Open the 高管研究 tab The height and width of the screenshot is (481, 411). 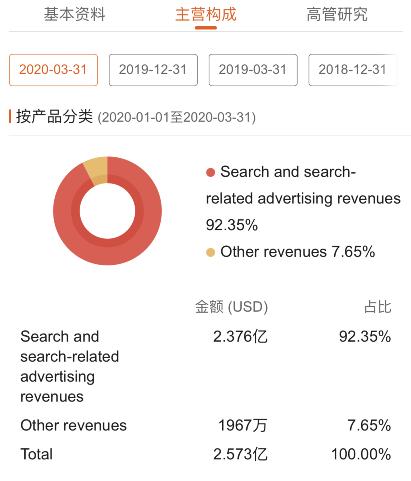pyautogui.click(x=337, y=15)
